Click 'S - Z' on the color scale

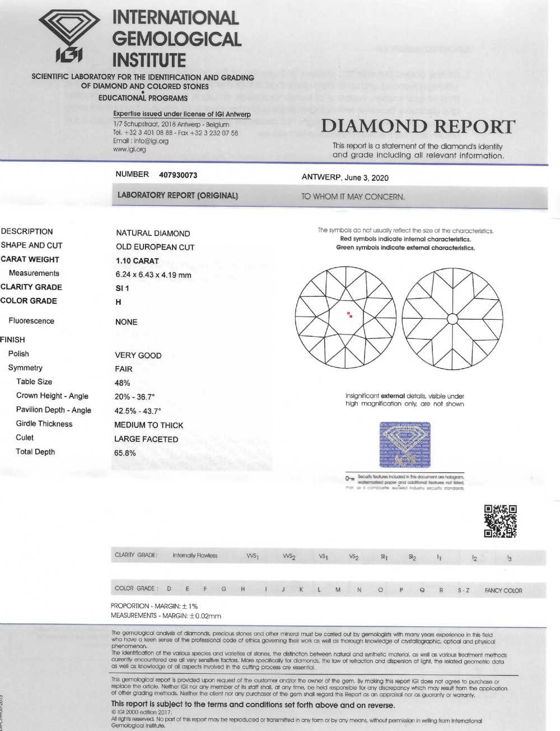point(463,590)
